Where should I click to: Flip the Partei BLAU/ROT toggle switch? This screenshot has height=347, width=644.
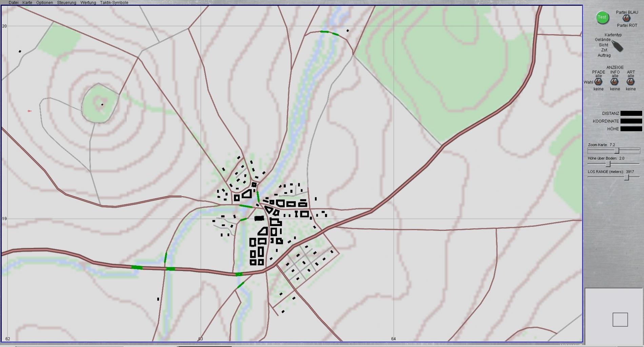pyautogui.click(x=626, y=19)
